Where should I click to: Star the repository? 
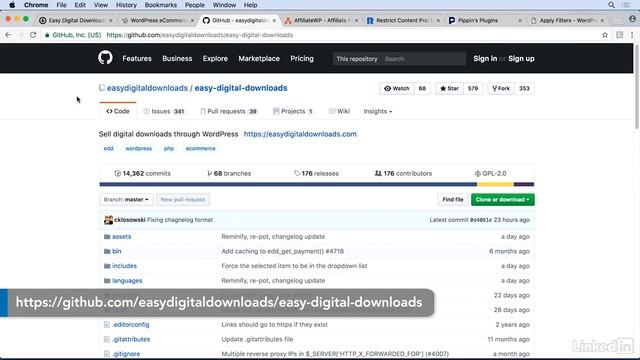[449, 89]
